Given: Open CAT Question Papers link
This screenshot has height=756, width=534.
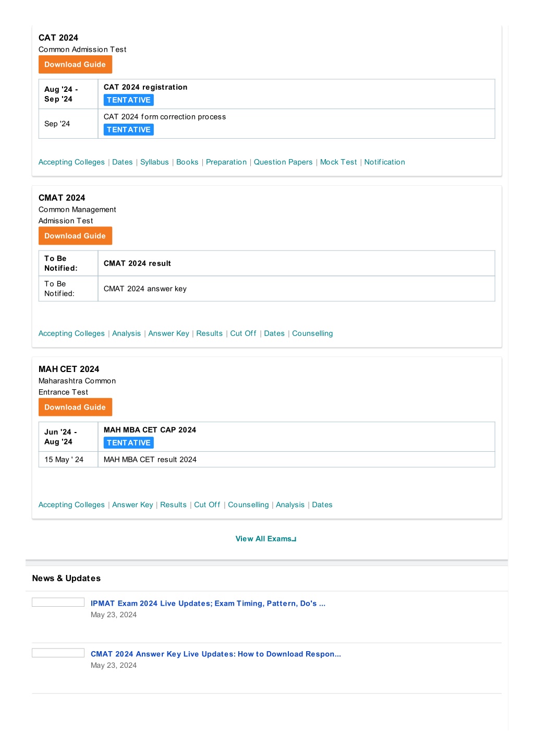Looking at the screenshot, I should coord(283,162).
